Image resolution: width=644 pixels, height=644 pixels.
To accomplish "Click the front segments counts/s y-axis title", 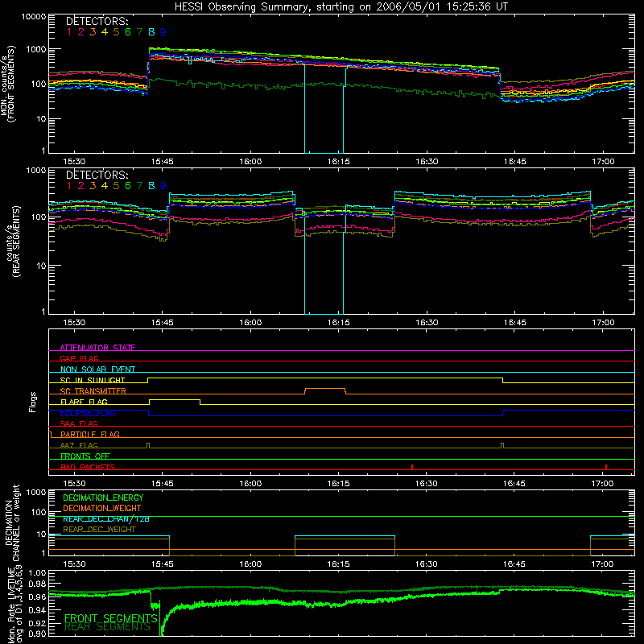I will click(8, 84).
